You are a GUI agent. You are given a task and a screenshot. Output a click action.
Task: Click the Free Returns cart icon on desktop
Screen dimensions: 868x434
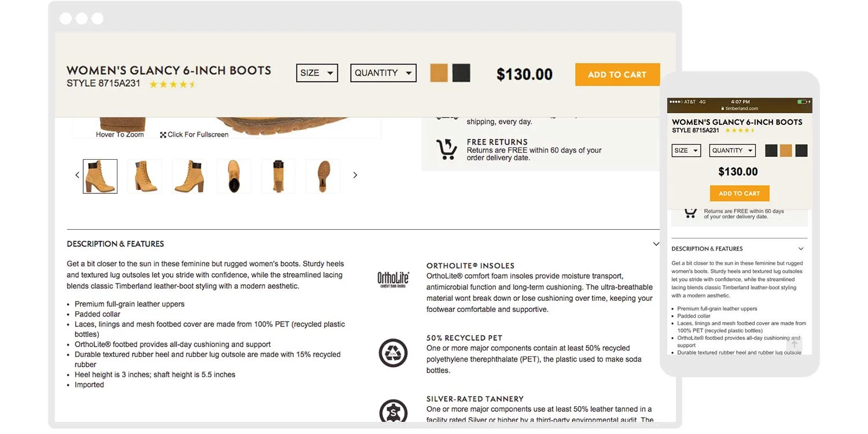pyautogui.click(x=446, y=149)
